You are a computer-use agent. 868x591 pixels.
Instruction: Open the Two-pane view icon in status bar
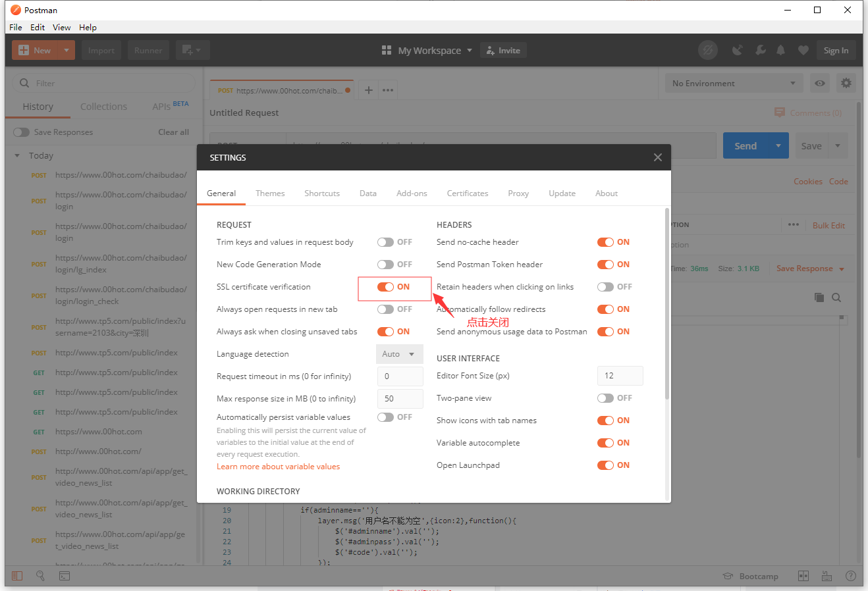pyautogui.click(x=803, y=576)
